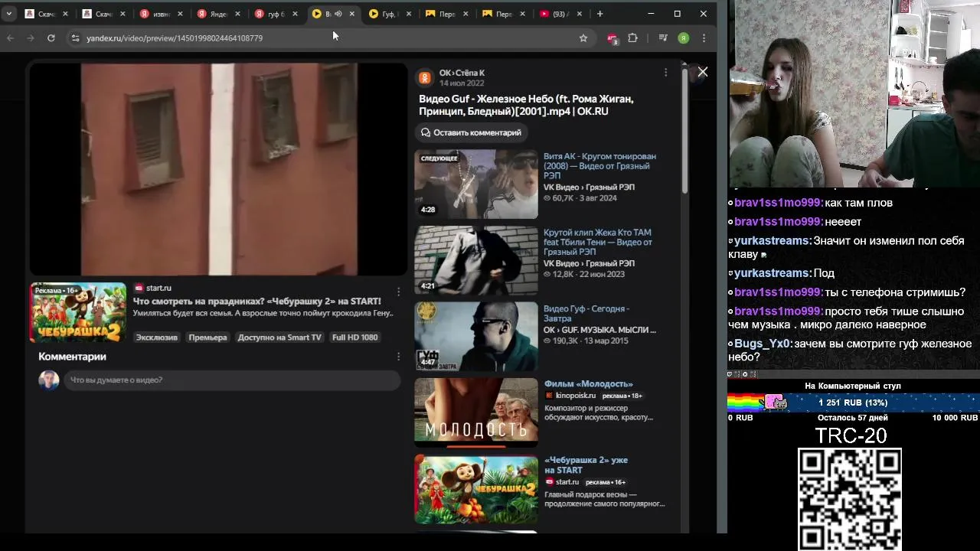Click the related videos panel scrollbar
This screenshot has width=980, height=551.
click(685, 130)
